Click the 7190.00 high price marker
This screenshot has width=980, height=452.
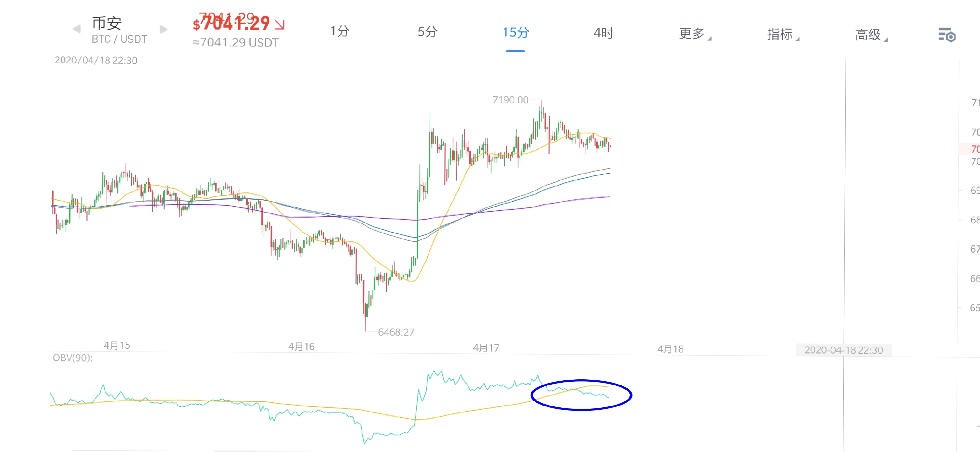[x=510, y=100]
